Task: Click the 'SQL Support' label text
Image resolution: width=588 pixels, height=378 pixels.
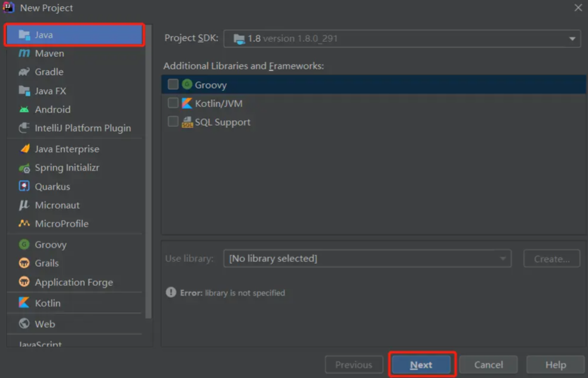Action: click(x=223, y=123)
